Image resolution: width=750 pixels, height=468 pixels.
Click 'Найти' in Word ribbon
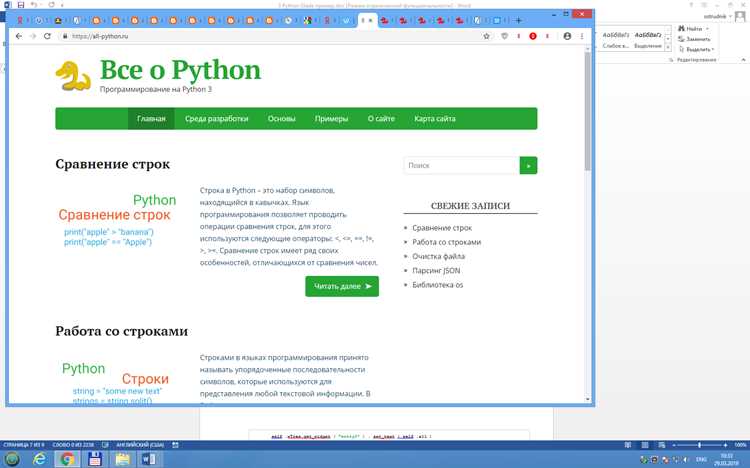(690, 29)
